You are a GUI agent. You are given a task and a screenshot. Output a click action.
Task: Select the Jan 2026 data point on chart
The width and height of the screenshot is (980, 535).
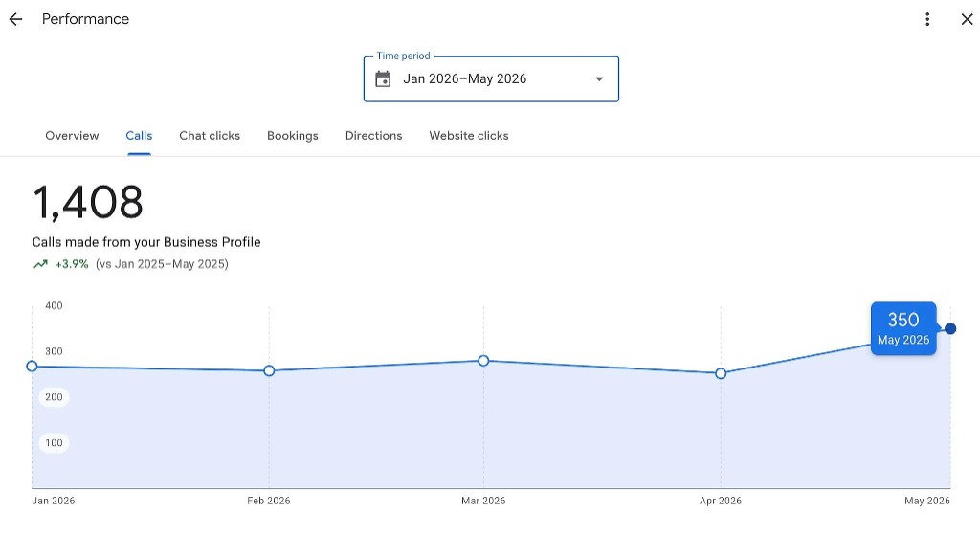[x=32, y=367]
